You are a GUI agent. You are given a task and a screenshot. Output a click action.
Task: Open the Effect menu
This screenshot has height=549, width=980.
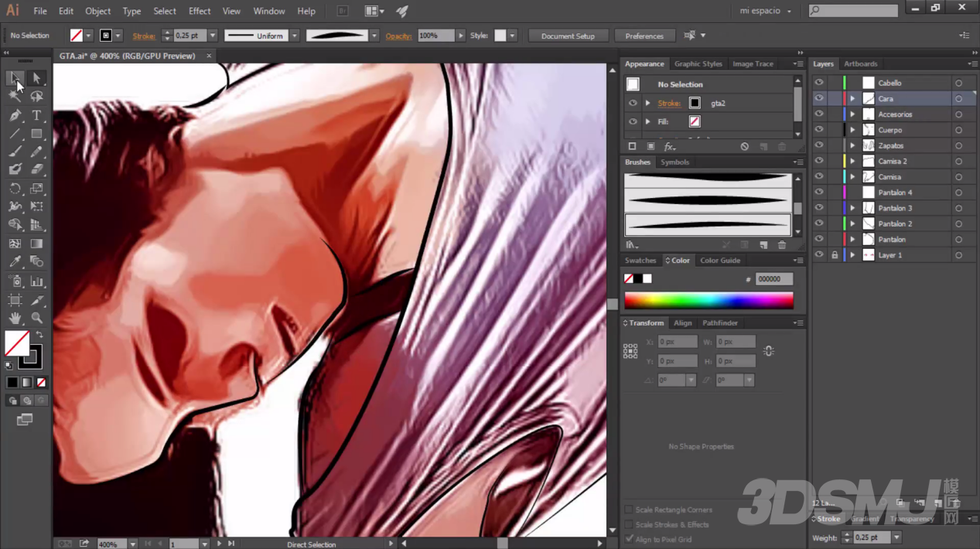click(x=200, y=11)
